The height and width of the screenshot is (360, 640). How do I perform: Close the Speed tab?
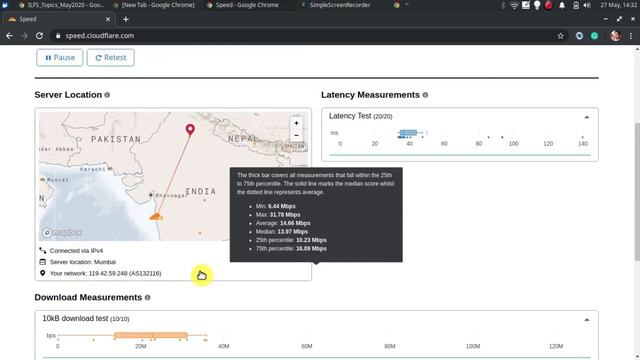click(108, 19)
